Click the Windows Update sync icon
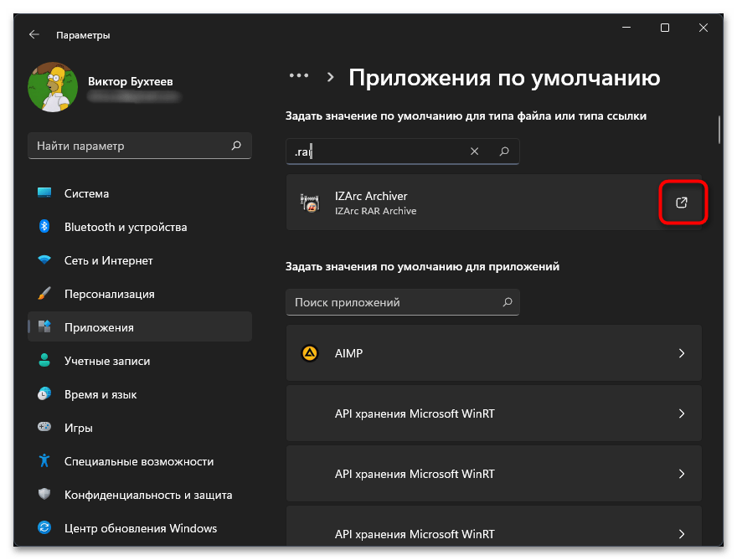 (44, 527)
